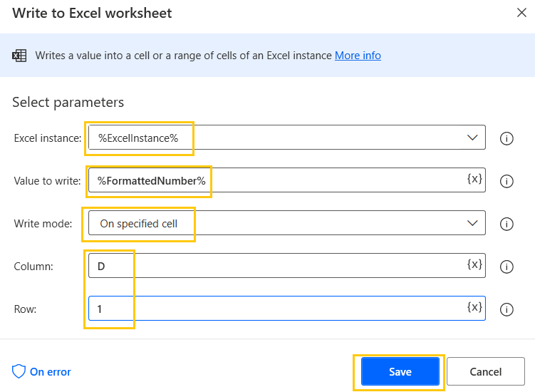This screenshot has height=392, width=535.
Task: Expand the Excel instance dropdown
Action: click(472, 138)
